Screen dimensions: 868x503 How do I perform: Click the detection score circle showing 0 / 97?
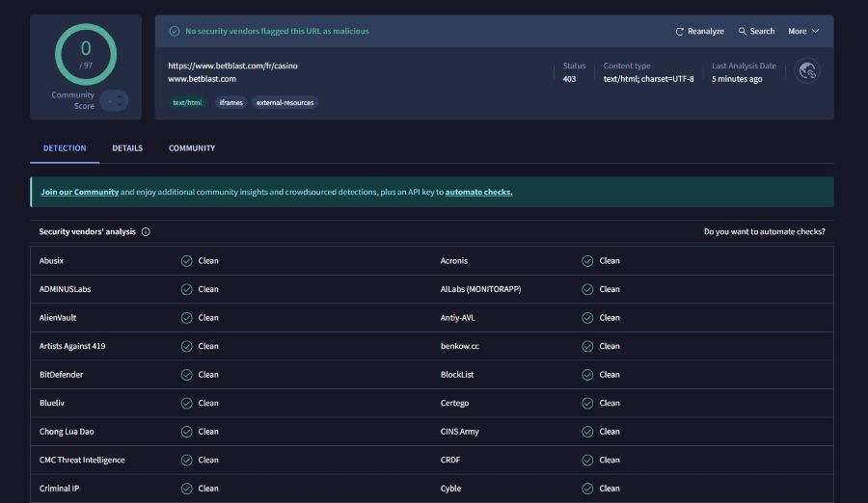tap(86, 54)
